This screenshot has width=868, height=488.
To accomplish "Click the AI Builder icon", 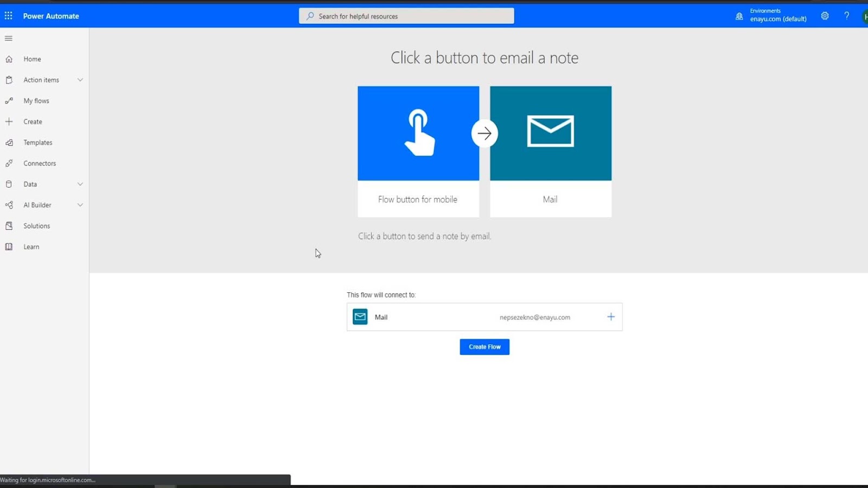I will tap(9, 205).
